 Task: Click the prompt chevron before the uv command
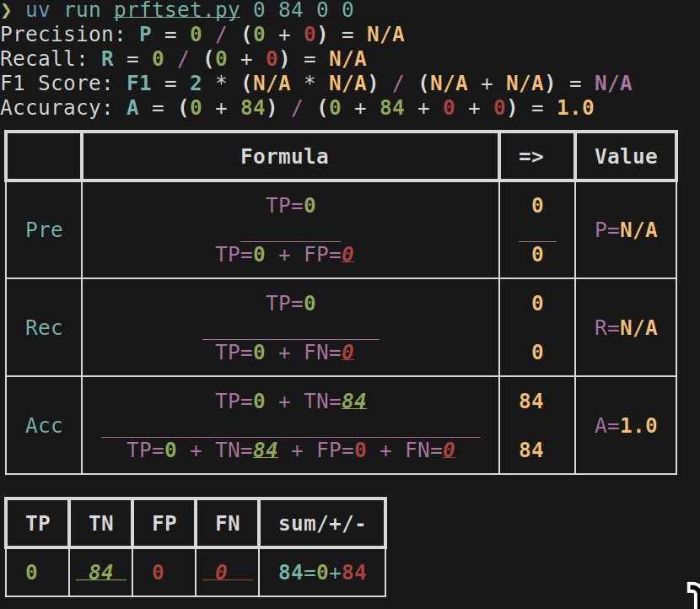click(8, 12)
